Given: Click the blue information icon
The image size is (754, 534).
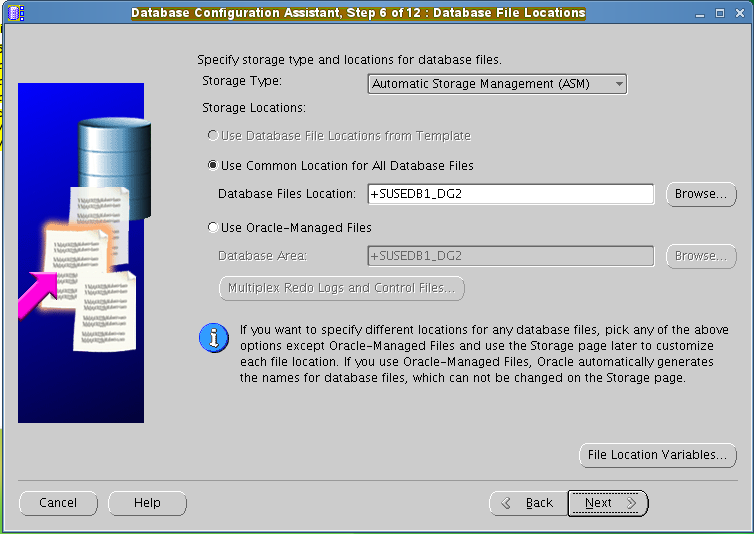Looking at the screenshot, I should [214, 338].
